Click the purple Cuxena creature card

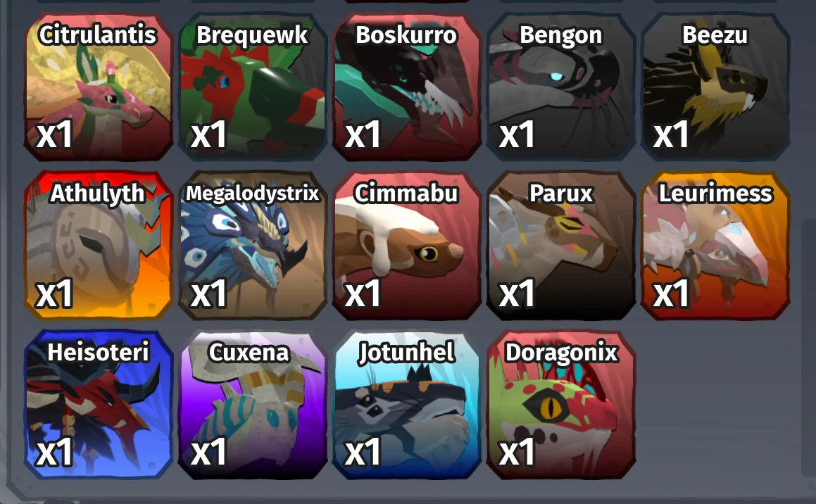point(252,404)
